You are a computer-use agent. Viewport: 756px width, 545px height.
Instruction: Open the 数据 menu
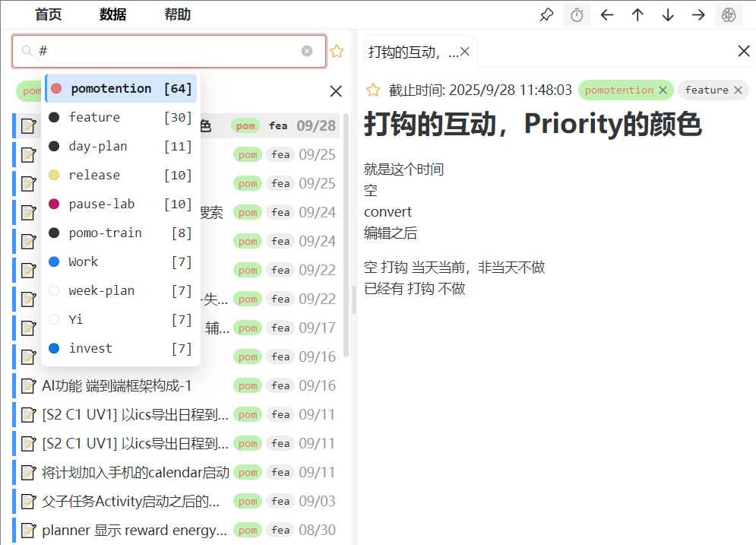(112, 14)
